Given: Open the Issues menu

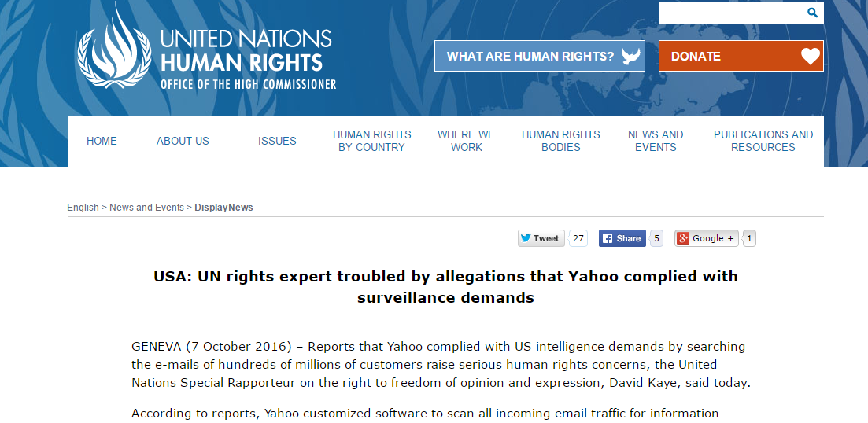Looking at the screenshot, I should pyautogui.click(x=277, y=141).
